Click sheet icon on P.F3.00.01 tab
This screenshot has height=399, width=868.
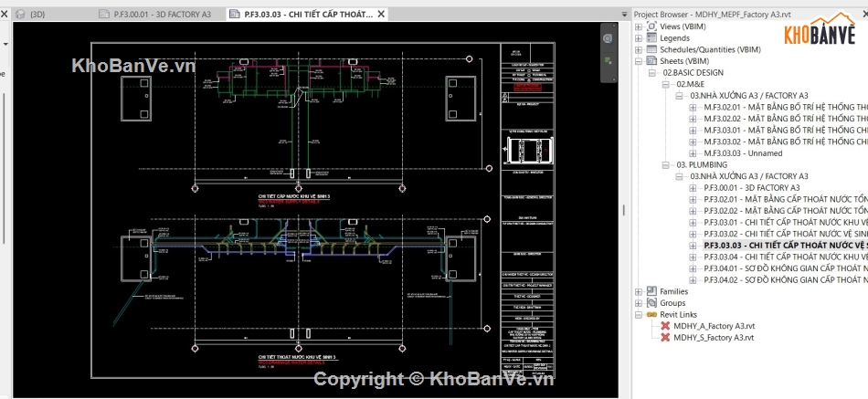coord(104,15)
